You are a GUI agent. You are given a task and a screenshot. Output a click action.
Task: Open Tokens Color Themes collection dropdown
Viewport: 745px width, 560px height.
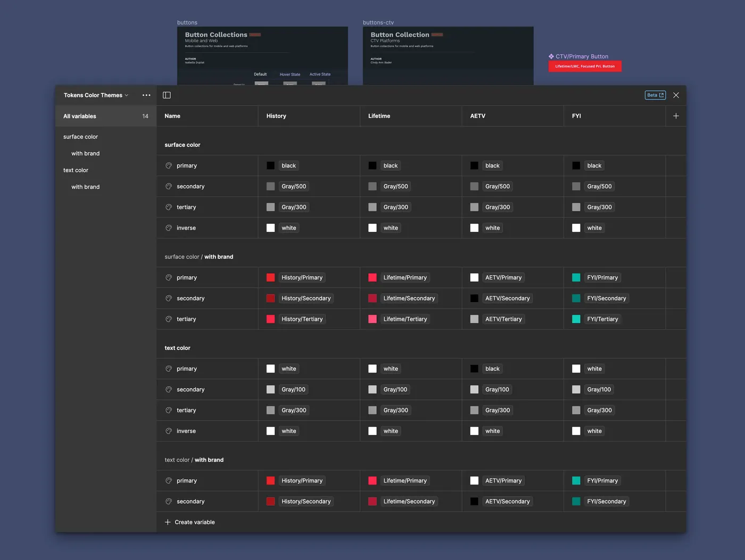(96, 95)
